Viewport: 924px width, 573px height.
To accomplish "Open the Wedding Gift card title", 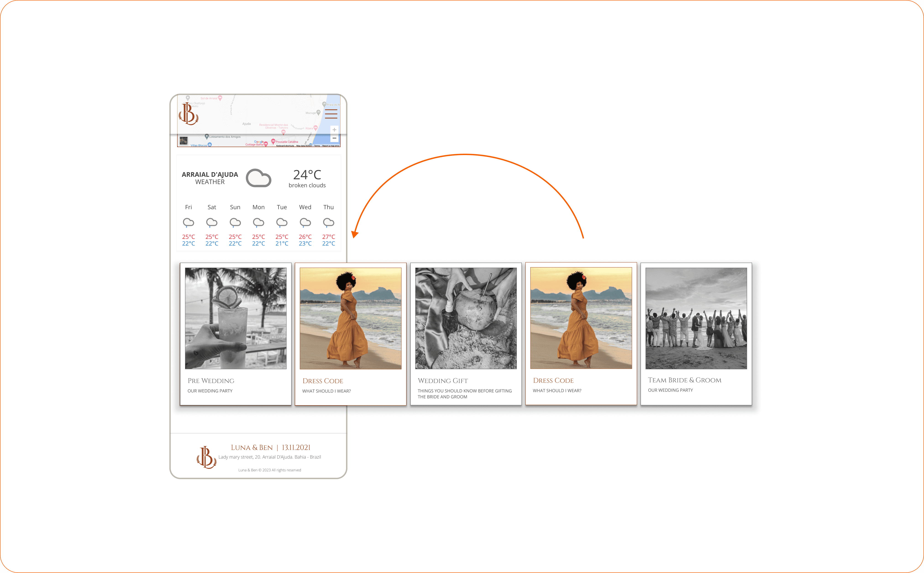I will click(x=443, y=380).
